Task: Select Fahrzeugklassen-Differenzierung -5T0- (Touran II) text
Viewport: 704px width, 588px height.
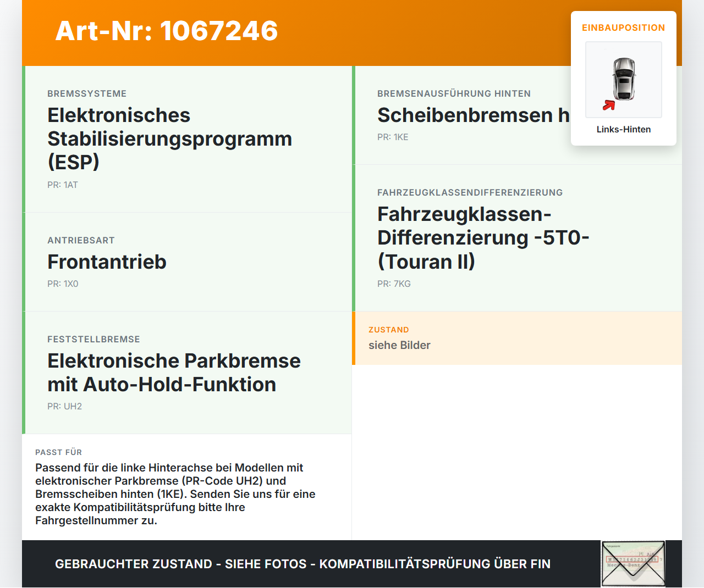Action: (483, 237)
